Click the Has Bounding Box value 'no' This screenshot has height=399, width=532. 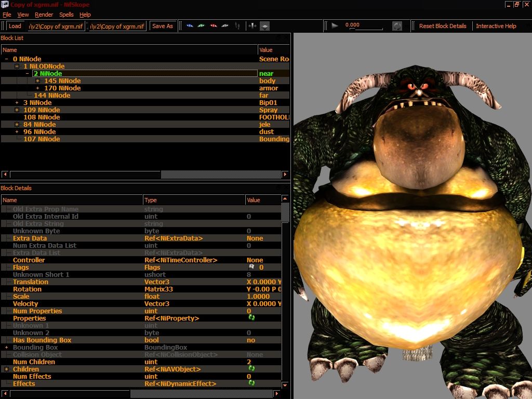tap(251, 340)
